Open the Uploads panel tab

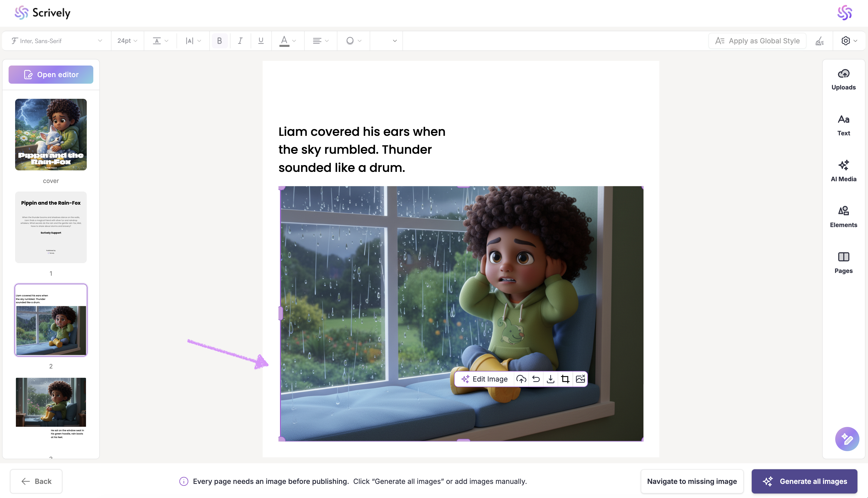tap(843, 79)
